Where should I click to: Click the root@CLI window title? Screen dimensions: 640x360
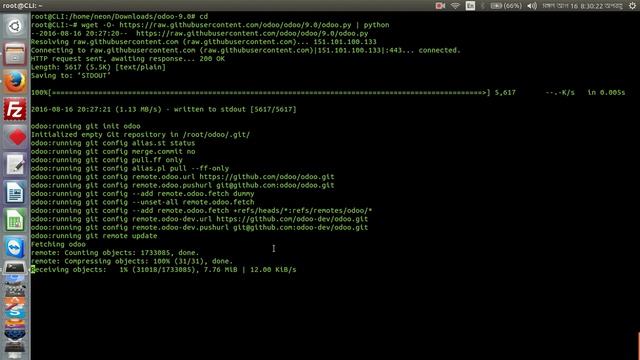point(22,6)
